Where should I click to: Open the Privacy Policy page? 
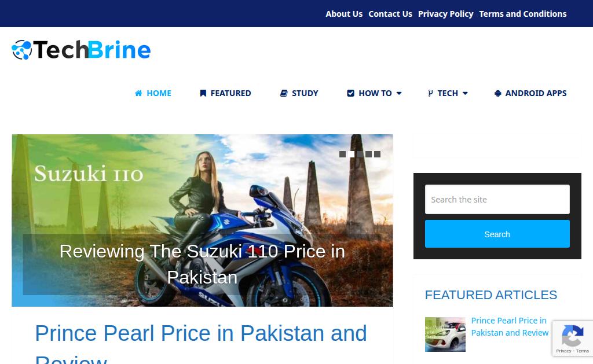click(x=445, y=14)
